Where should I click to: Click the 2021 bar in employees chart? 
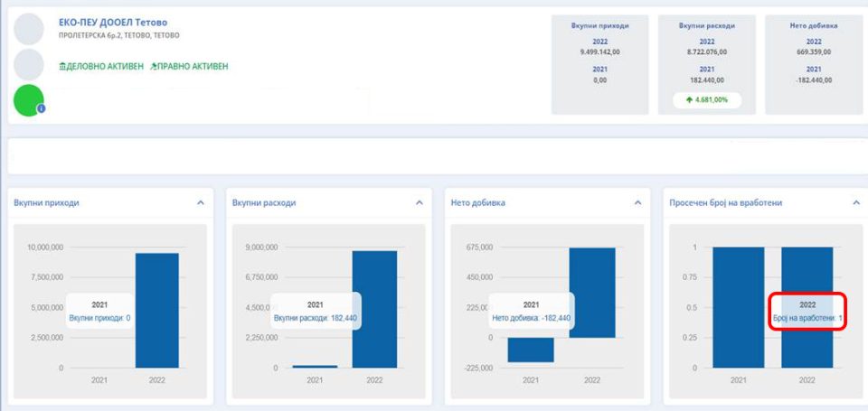[738, 307]
